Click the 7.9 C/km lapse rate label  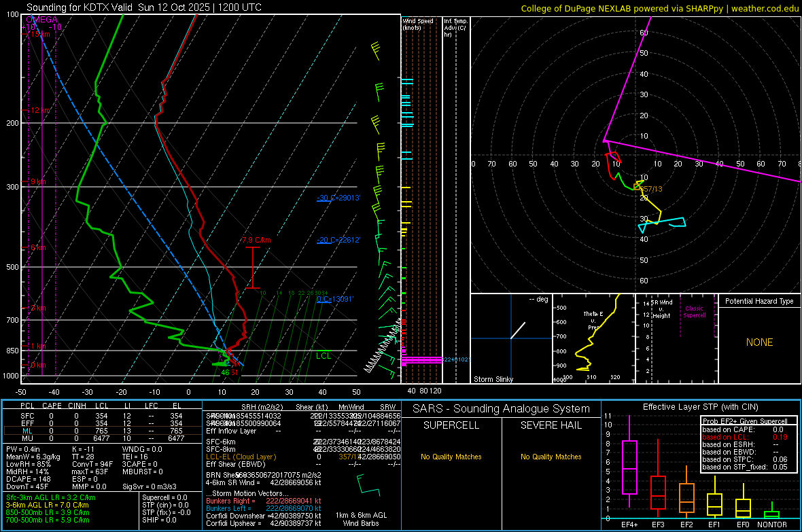257,240
